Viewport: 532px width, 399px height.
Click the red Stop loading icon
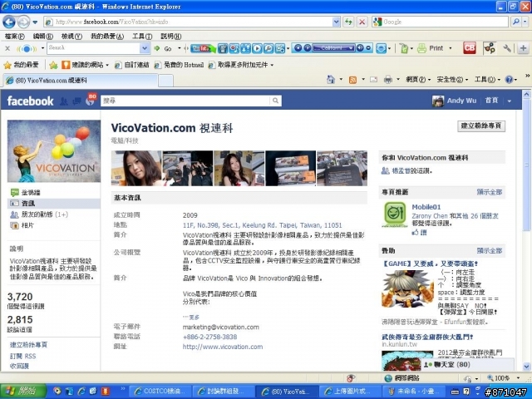[x=362, y=22]
